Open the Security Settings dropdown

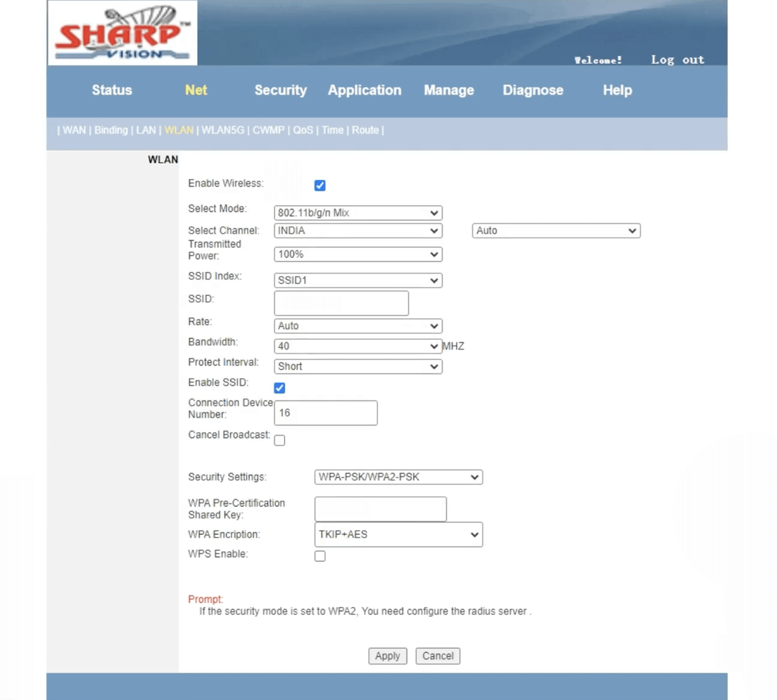click(x=398, y=477)
